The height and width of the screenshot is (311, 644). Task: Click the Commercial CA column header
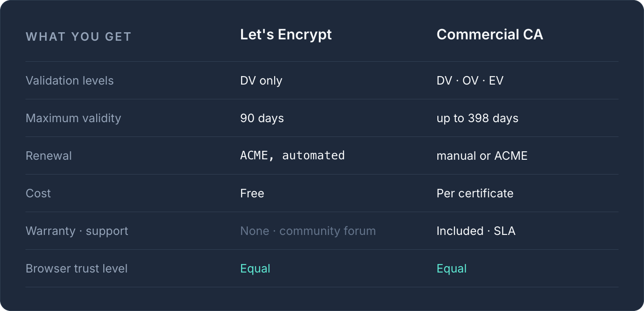pyautogui.click(x=490, y=35)
